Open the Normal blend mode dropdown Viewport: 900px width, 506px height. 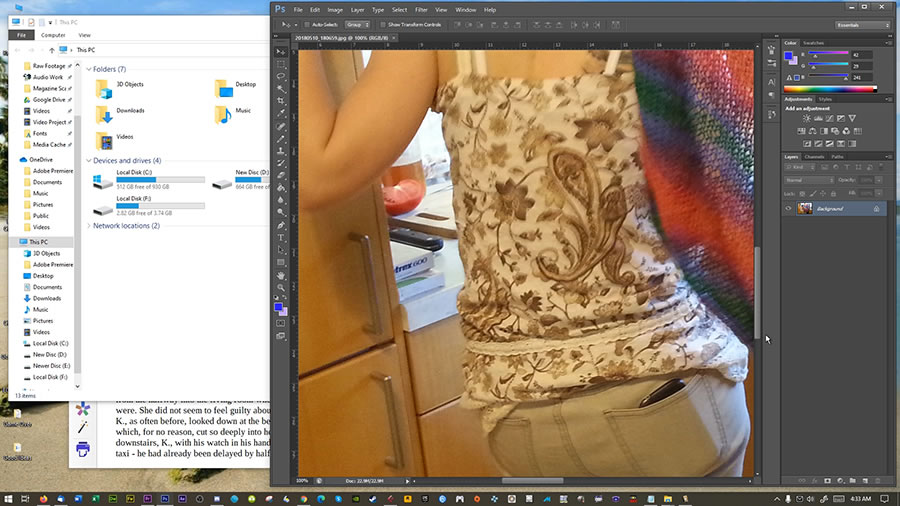(809, 180)
